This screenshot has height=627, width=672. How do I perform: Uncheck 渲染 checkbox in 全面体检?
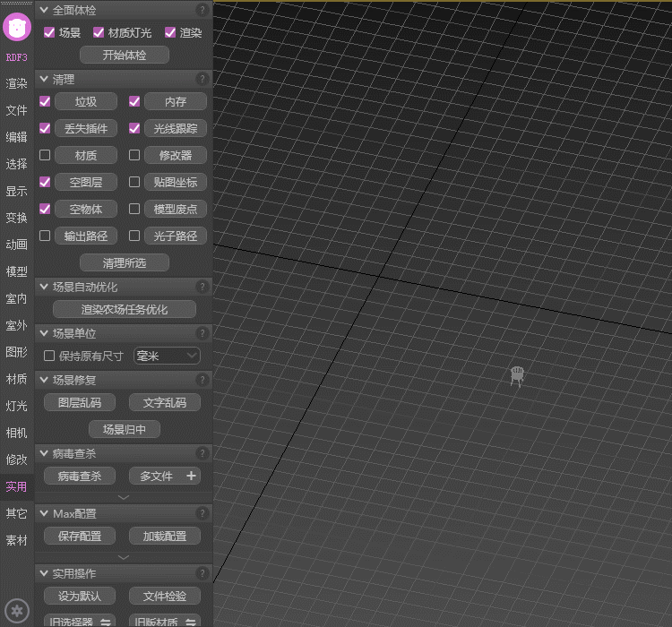[170, 32]
